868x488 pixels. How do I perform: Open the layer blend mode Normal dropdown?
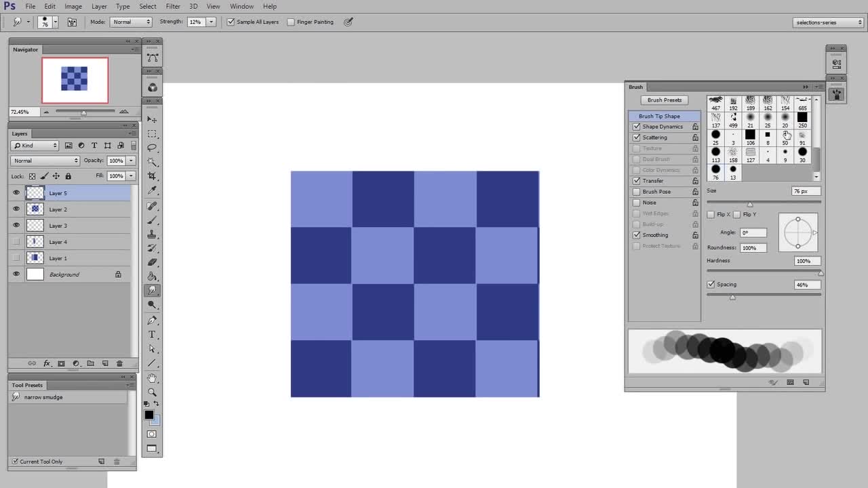tap(45, 161)
